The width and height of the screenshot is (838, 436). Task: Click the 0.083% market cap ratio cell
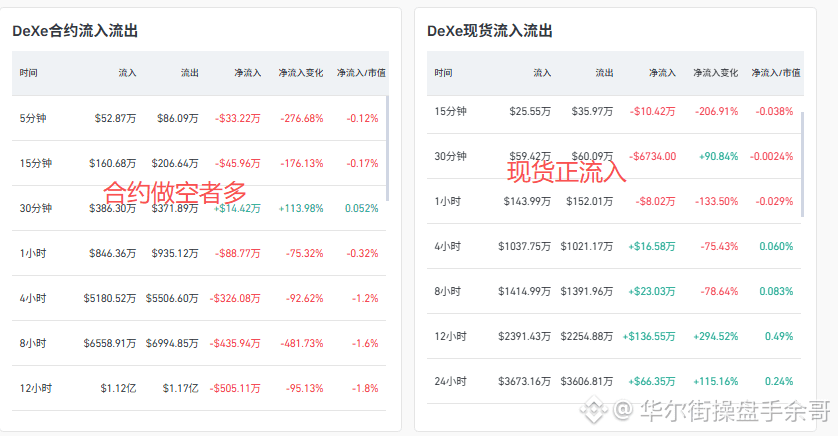click(776, 291)
